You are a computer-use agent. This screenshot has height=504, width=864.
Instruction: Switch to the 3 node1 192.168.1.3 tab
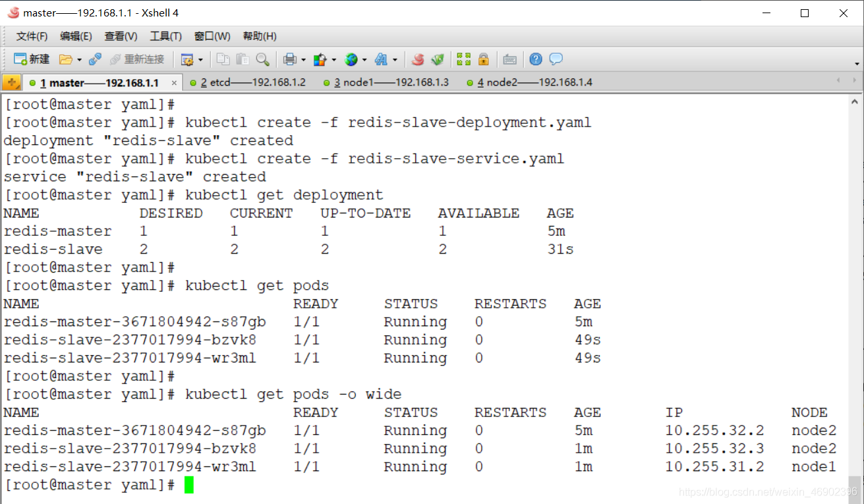click(387, 83)
